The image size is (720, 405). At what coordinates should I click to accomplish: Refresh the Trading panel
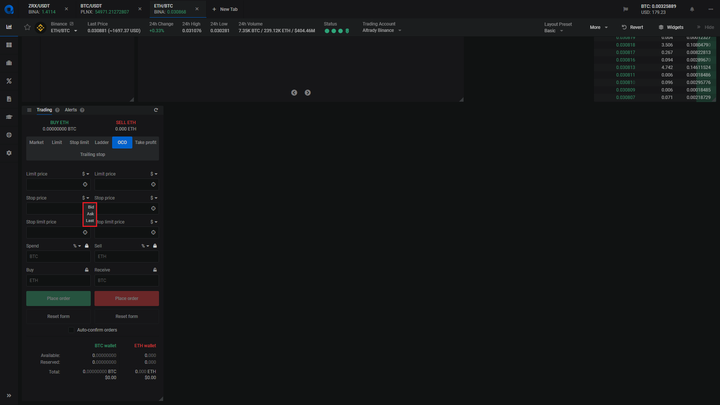(156, 110)
